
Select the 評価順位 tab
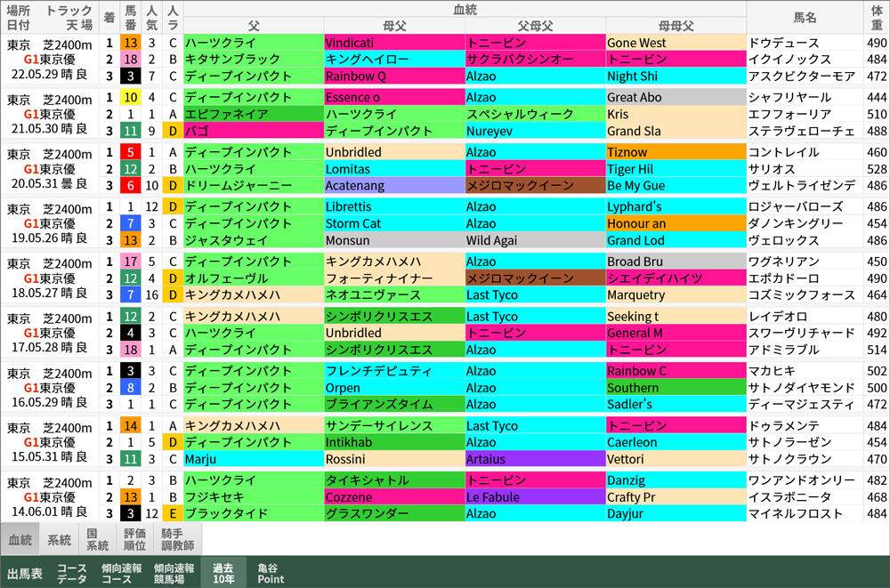pyautogui.click(x=134, y=539)
